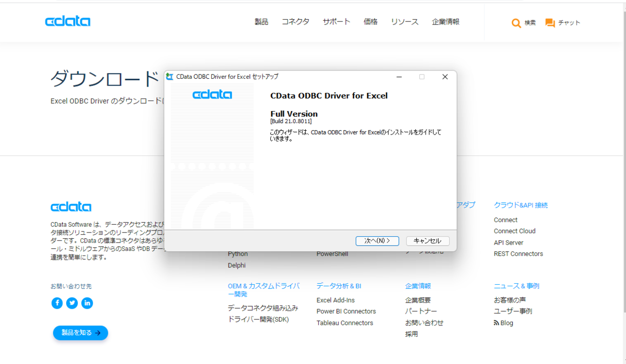Select 価格 from the top navigation
Viewport: 626px width, 364px height.
[370, 22]
